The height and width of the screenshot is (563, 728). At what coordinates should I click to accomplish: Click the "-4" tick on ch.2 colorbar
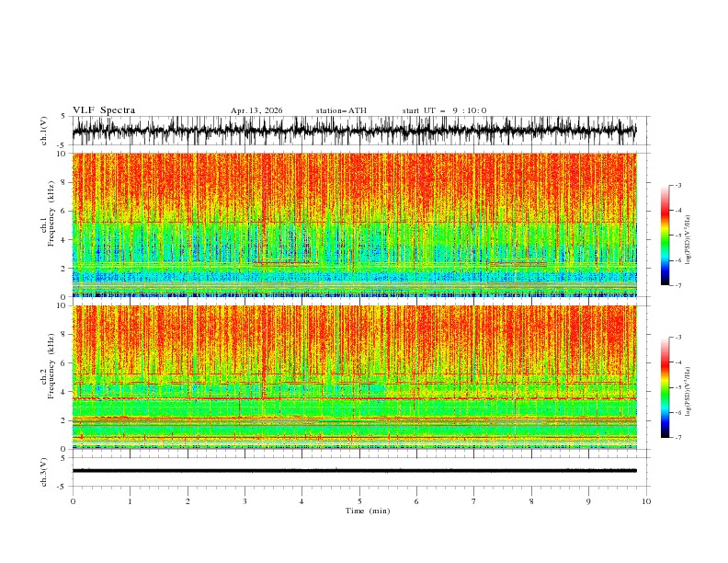click(677, 362)
